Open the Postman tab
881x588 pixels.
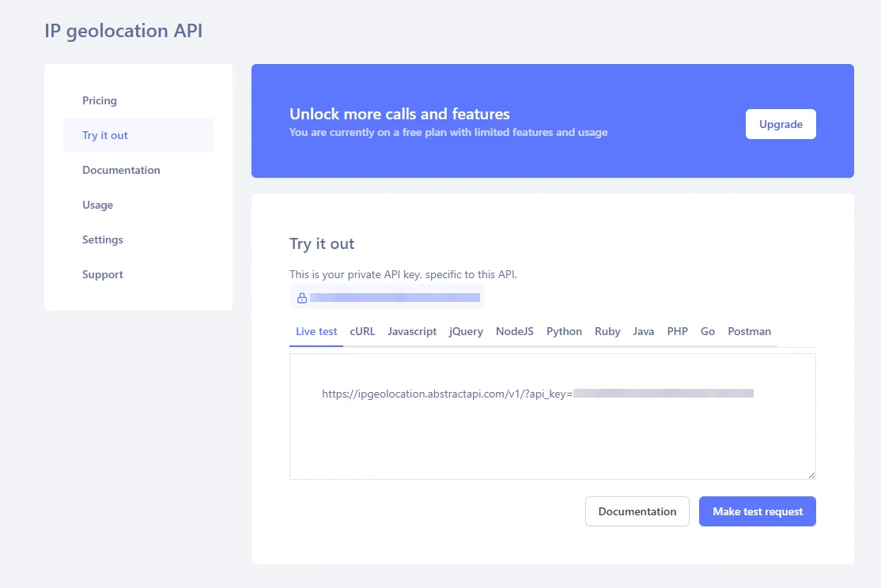click(x=749, y=331)
